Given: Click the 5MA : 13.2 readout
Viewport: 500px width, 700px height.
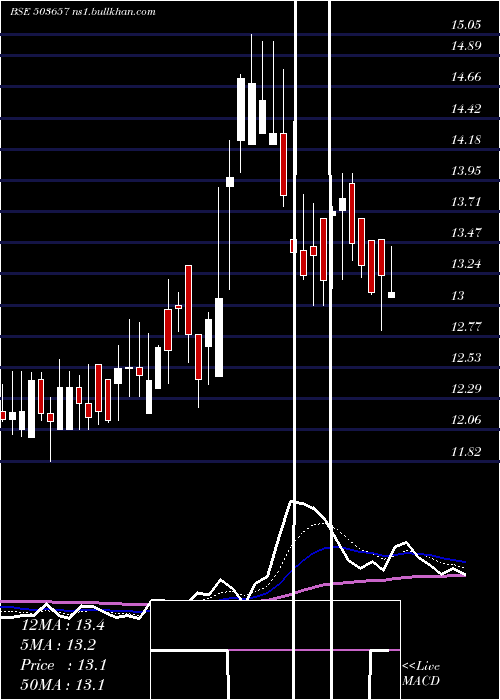Looking at the screenshot, I should pos(58,645).
